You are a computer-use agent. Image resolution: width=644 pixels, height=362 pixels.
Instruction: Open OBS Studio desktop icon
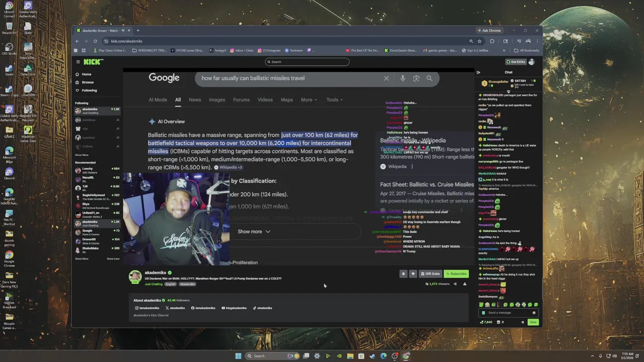[x=9, y=49]
